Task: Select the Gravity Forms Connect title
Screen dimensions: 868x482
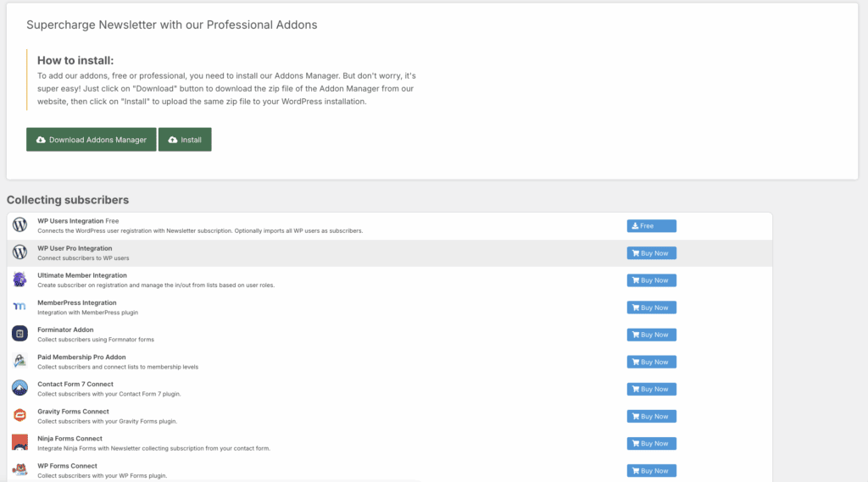Action: tap(73, 412)
